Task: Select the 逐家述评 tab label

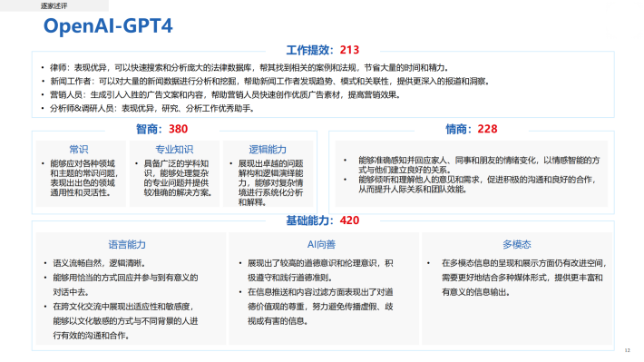Action: [x=54, y=5]
